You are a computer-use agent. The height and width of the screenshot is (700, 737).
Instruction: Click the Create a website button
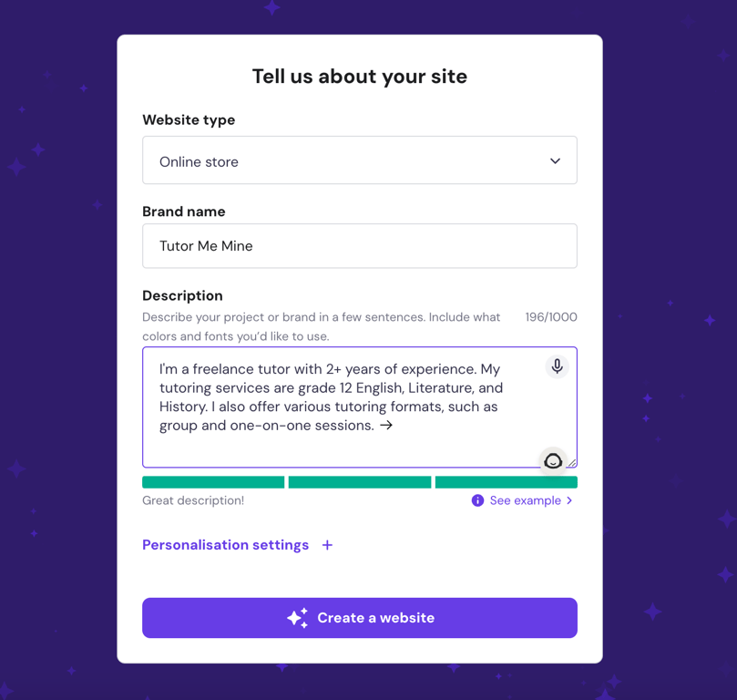[x=359, y=618]
